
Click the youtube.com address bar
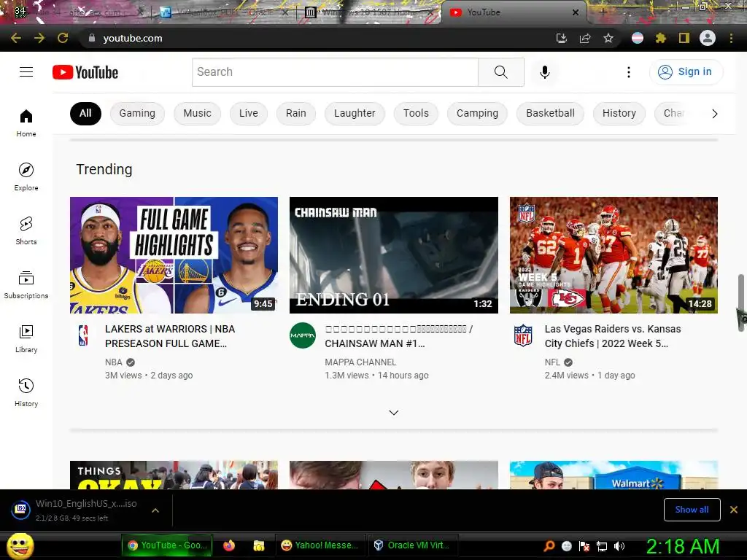pos(314,38)
